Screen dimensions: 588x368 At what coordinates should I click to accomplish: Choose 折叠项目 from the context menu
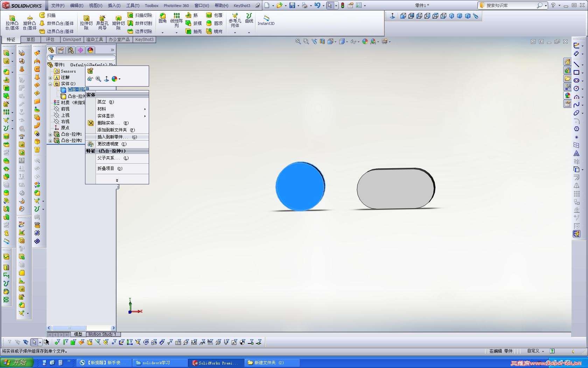point(117,169)
